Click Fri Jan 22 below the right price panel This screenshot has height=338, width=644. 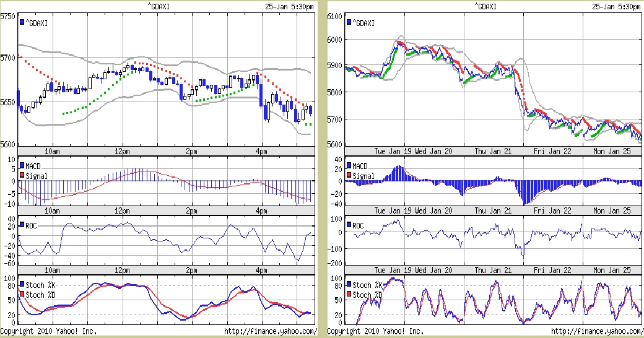[552, 151]
